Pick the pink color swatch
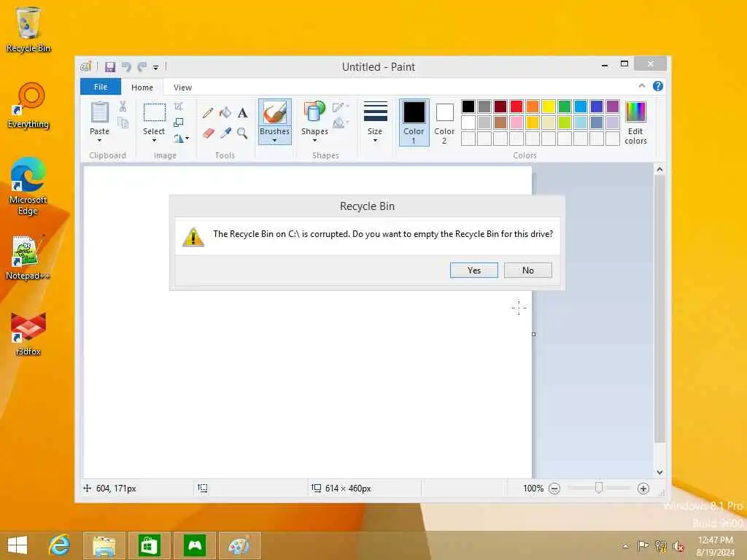Screen dimensions: 747x560 pyautogui.click(x=516, y=122)
